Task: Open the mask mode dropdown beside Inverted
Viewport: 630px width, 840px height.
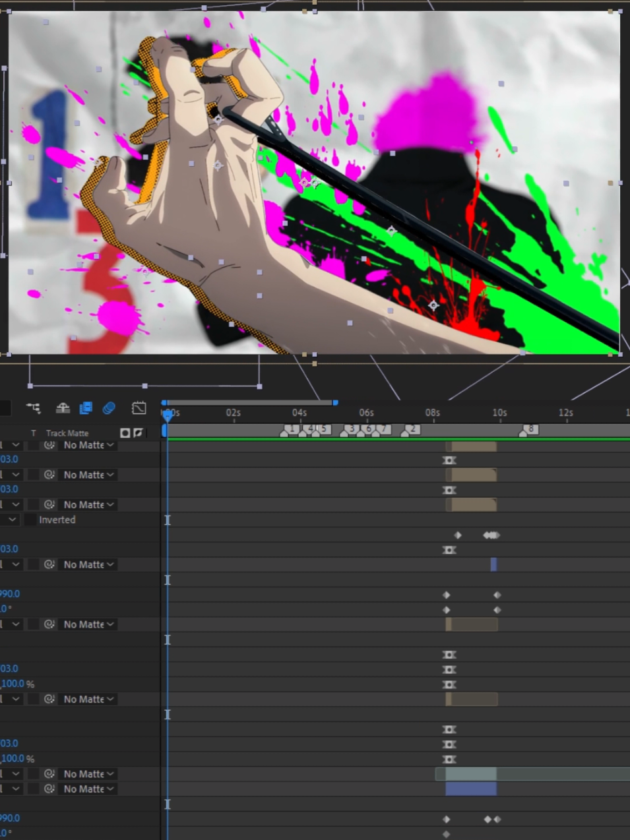Action: (x=10, y=520)
